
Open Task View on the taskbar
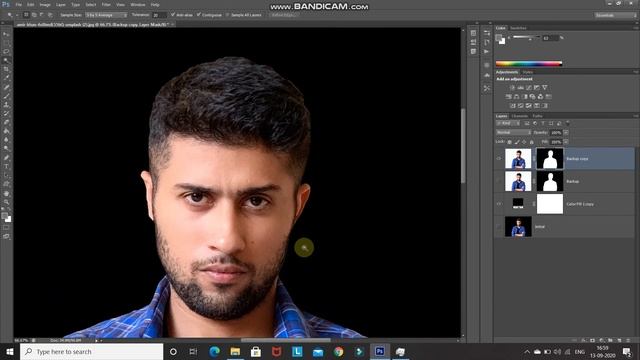coord(193,351)
